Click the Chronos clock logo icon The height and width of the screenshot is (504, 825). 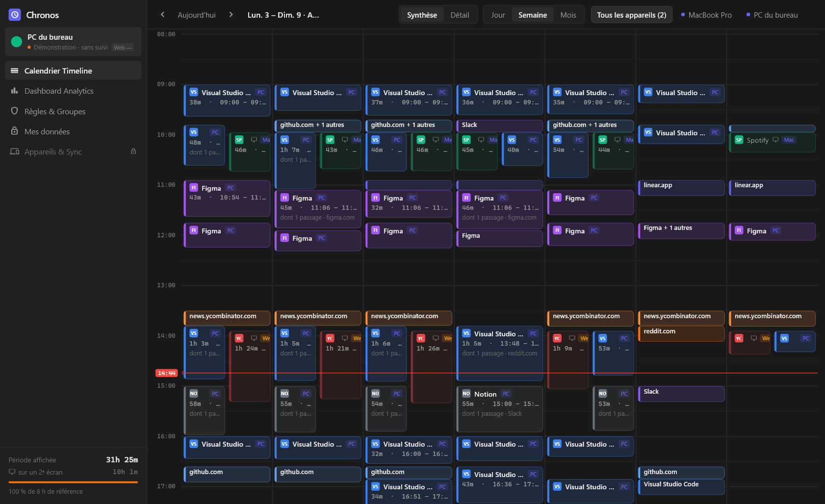pyautogui.click(x=15, y=15)
